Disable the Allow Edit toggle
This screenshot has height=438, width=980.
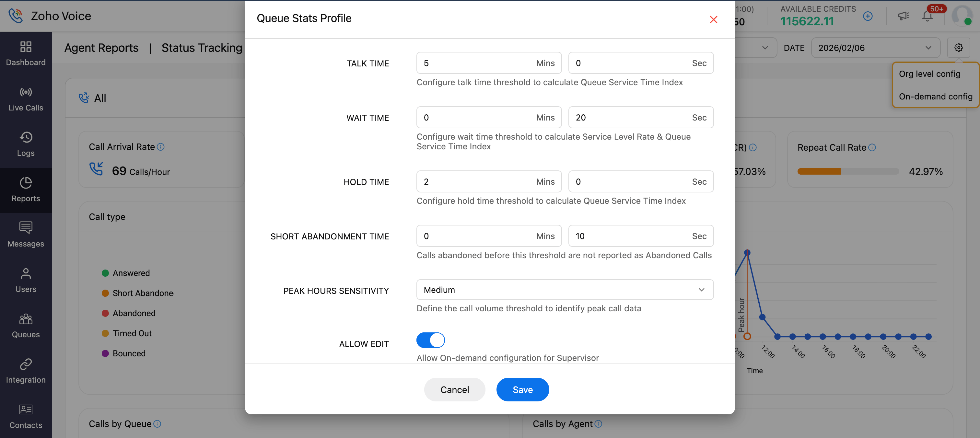pos(430,340)
